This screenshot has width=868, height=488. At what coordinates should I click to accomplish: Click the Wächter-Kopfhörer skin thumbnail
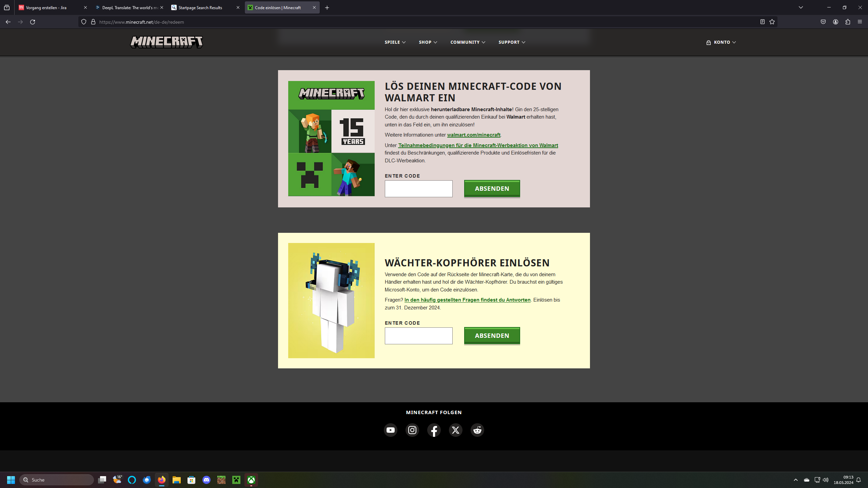click(331, 301)
